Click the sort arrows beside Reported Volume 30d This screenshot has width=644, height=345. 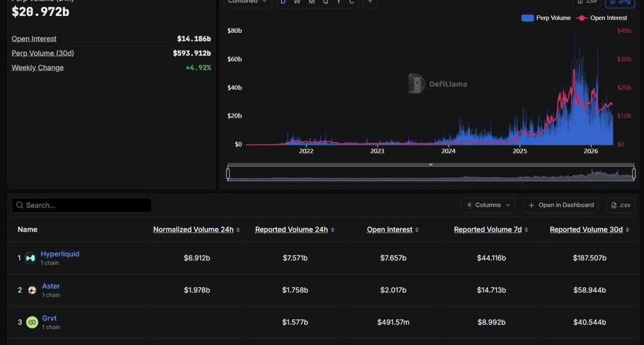click(x=627, y=230)
